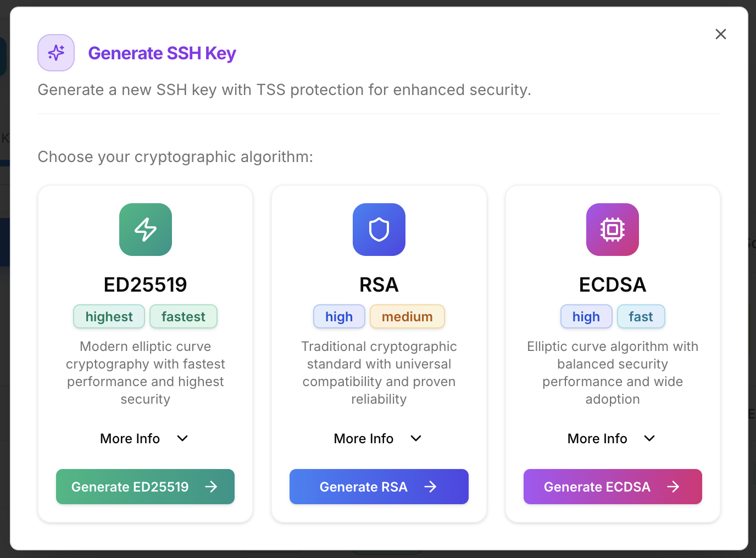The height and width of the screenshot is (558, 756).
Task: Expand More Info for RSA
Action: [x=377, y=438]
